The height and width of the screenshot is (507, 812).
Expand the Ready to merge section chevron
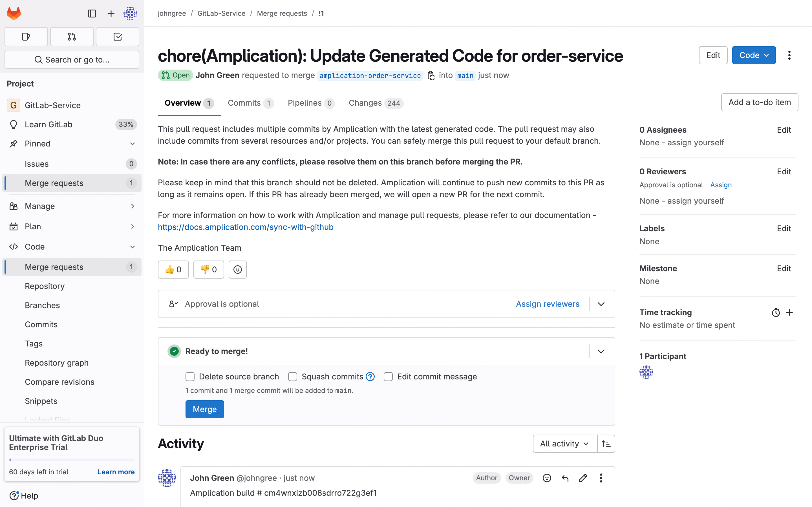click(601, 351)
